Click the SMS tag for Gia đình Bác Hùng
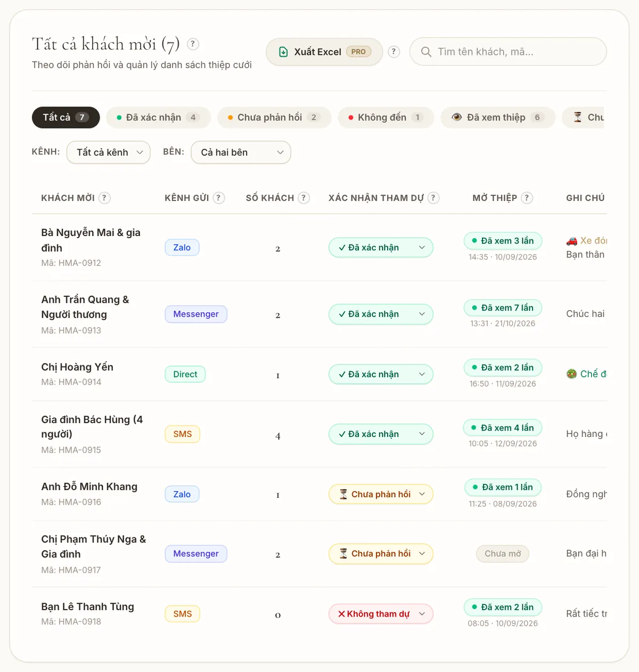 (x=183, y=434)
